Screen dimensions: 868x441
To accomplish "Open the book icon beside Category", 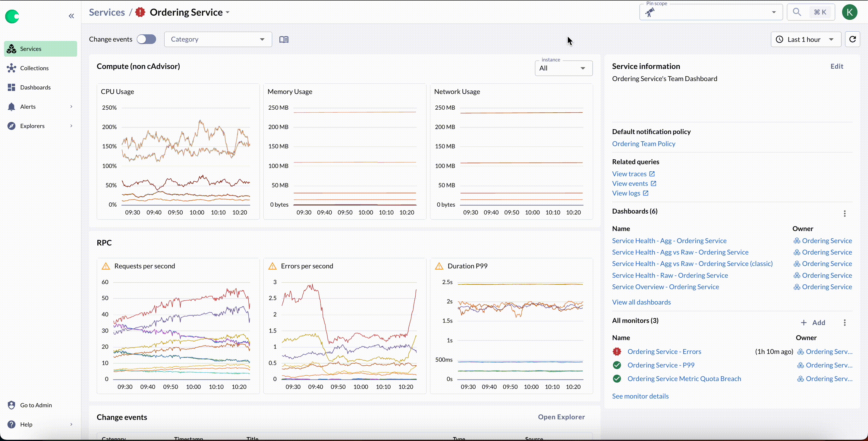I will click(x=284, y=39).
